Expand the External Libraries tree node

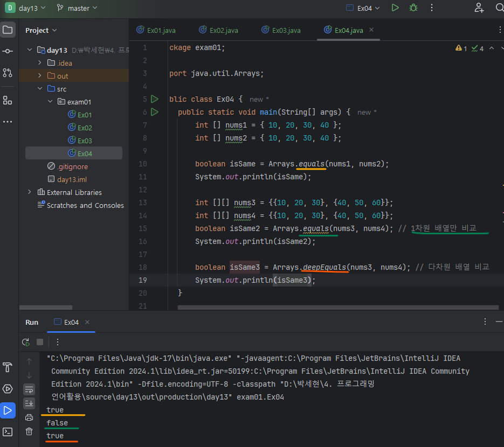click(30, 192)
